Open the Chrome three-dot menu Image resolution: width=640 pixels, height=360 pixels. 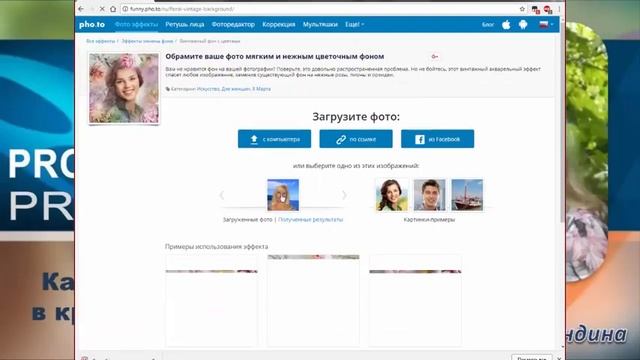(559, 9)
